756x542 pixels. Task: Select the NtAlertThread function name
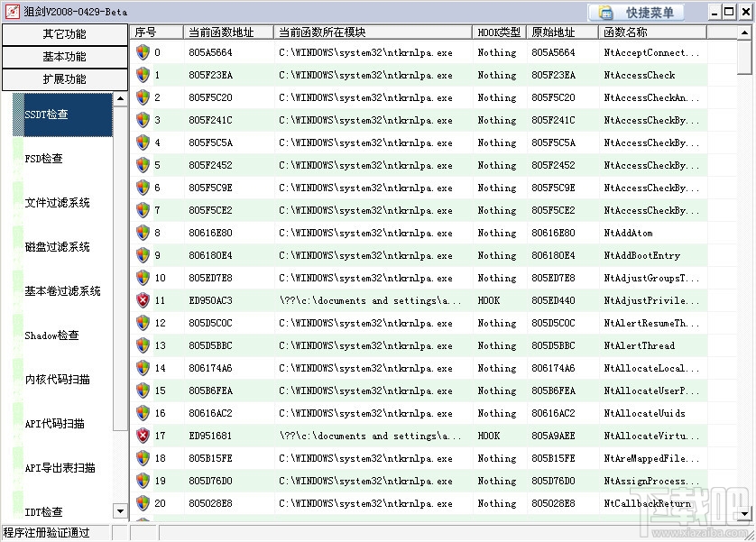640,346
